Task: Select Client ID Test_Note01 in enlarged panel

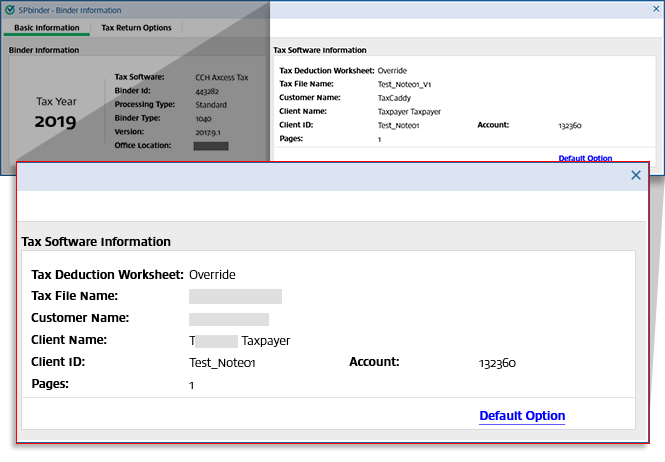Action: (222, 363)
